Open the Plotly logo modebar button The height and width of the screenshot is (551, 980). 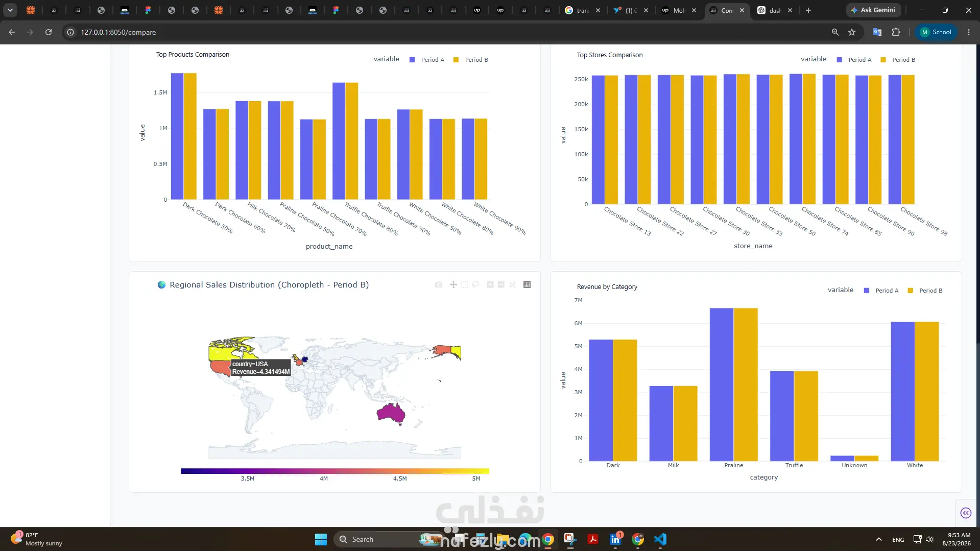(527, 284)
